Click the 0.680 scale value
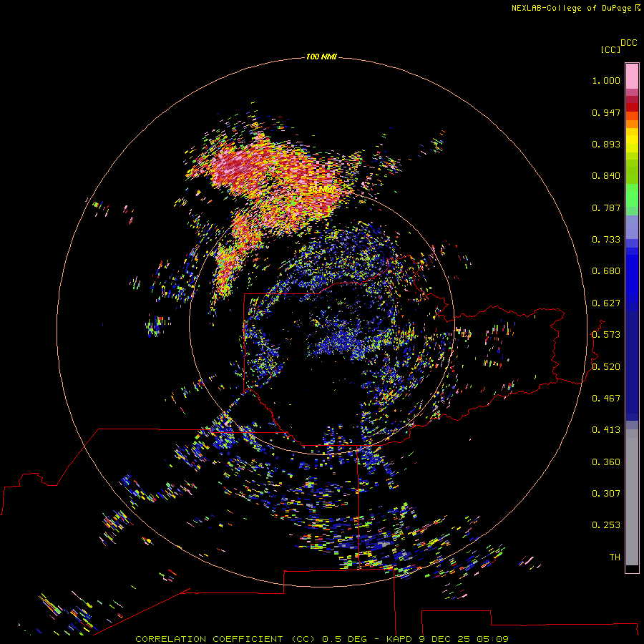This screenshot has height=644, width=644. click(x=606, y=271)
